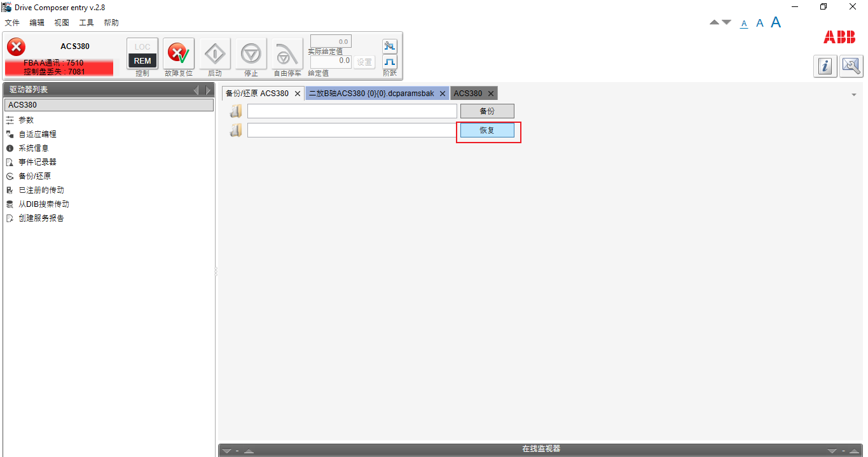Click the restore file path field
This screenshot has width=868, height=457.
352,130
